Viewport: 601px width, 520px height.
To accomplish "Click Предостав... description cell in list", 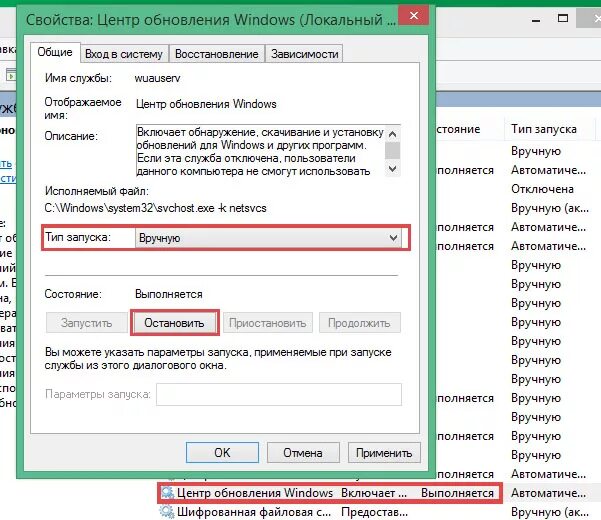I will (x=374, y=512).
